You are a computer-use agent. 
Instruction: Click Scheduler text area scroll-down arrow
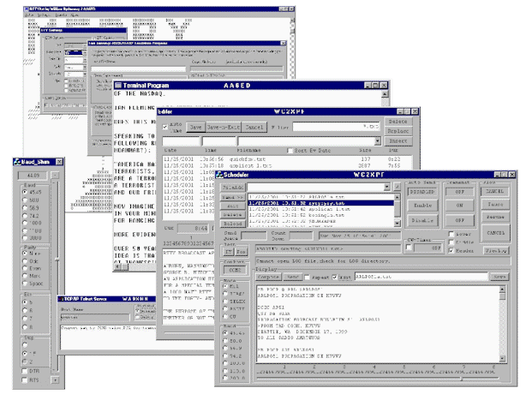[503, 358]
